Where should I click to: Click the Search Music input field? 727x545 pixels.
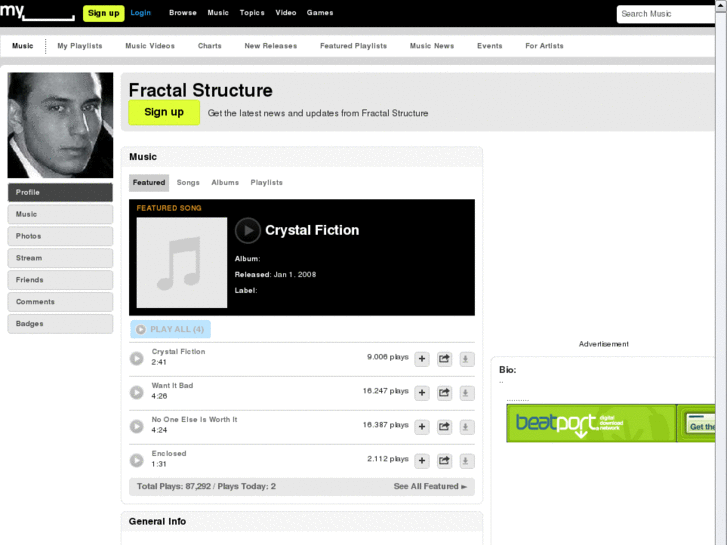coord(667,14)
